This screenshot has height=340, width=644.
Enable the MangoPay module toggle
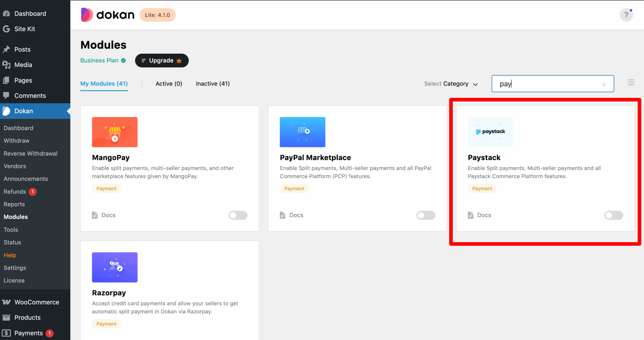click(x=238, y=215)
